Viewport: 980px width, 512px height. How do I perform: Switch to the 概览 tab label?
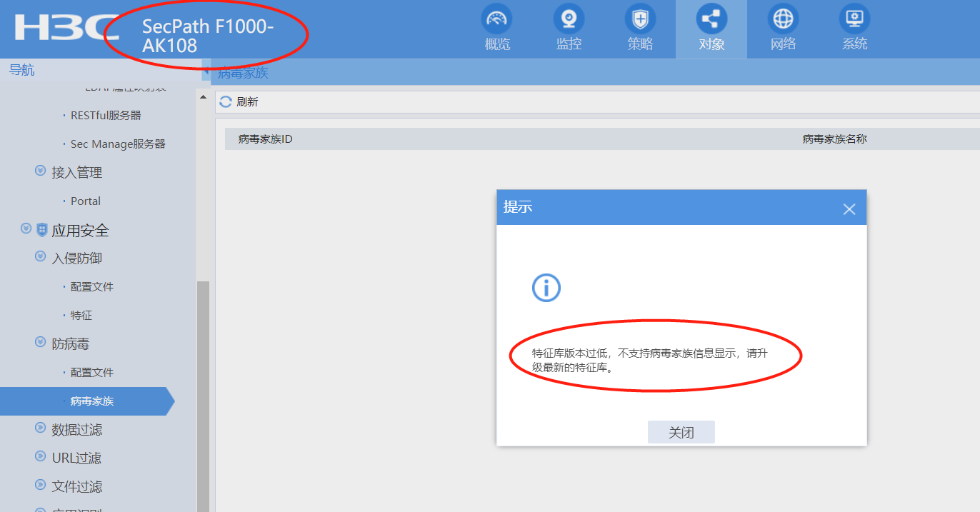click(x=498, y=44)
